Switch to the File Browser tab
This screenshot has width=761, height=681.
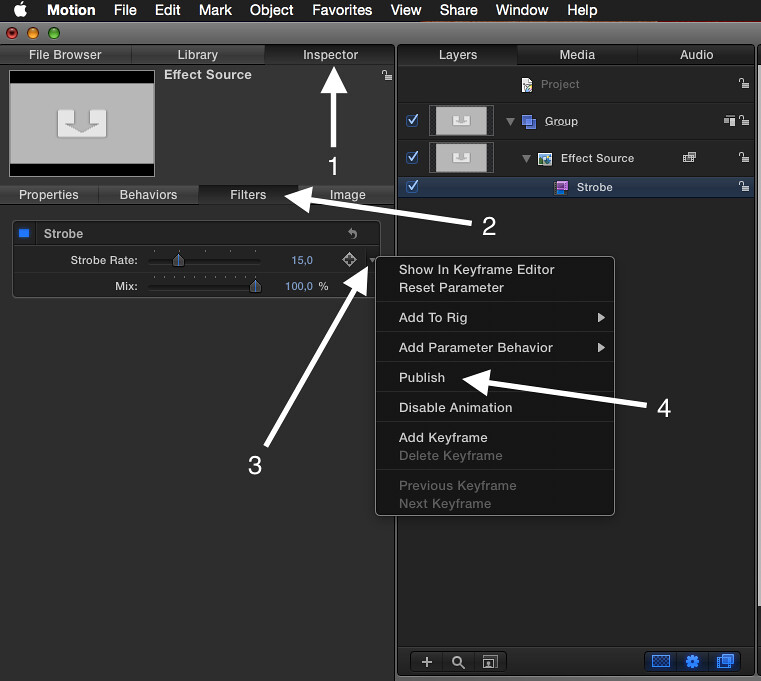(65, 55)
